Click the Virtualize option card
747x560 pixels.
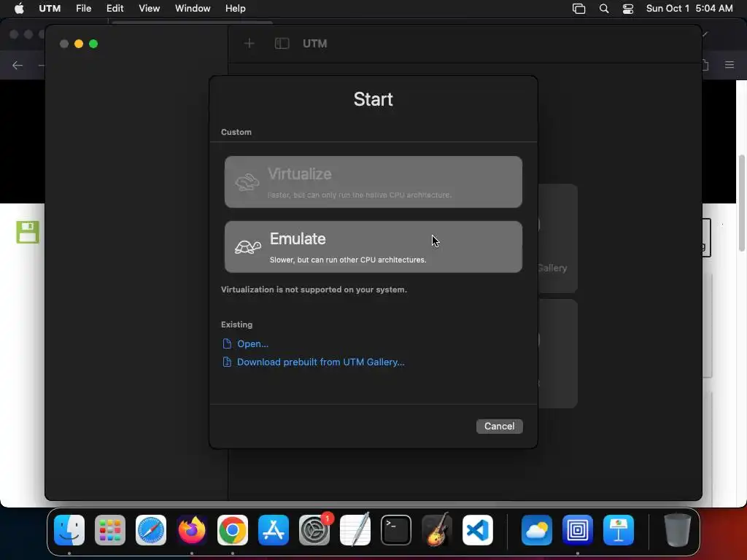(373, 182)
